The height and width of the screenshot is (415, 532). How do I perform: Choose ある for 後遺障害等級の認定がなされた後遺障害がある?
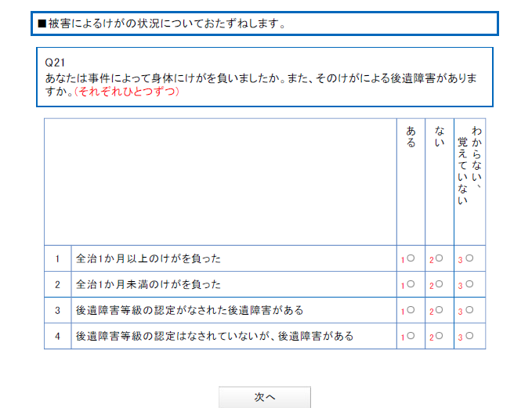click(411, 310)
